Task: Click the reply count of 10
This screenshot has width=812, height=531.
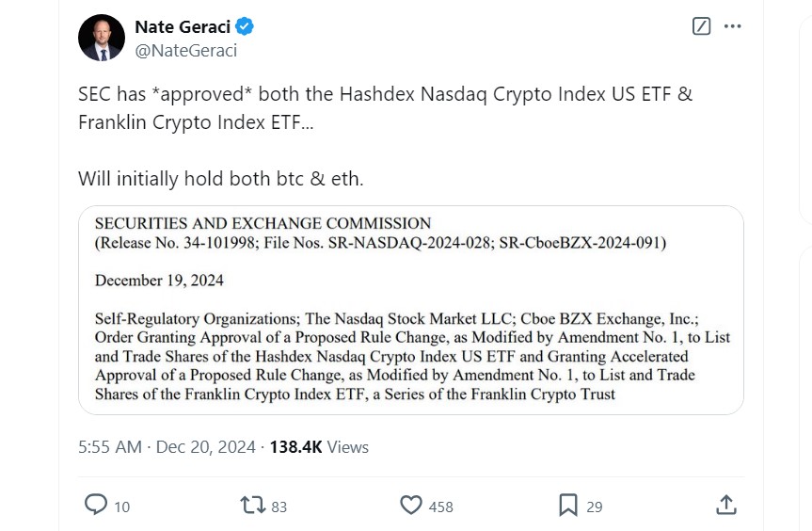Action: coord(122,507)
